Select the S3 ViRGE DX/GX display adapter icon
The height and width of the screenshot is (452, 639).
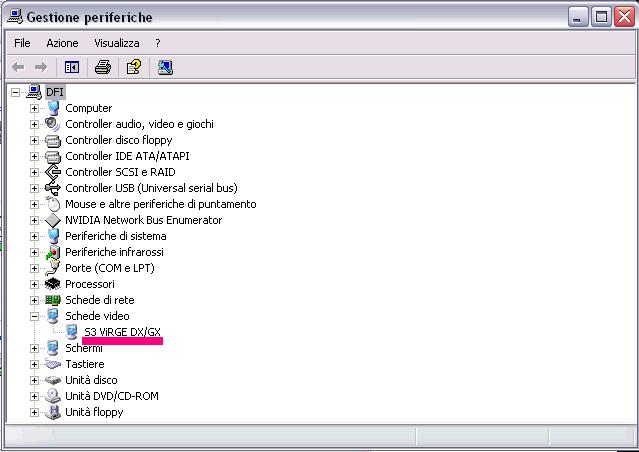click(73, 332)
